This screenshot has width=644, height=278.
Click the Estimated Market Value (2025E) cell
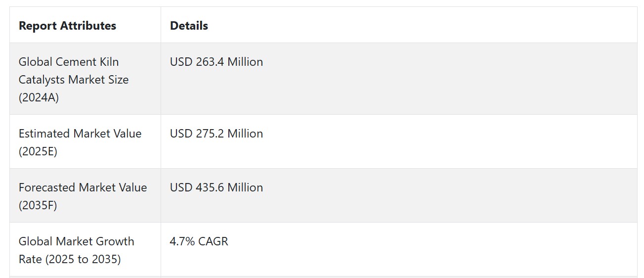pos(85,142)
